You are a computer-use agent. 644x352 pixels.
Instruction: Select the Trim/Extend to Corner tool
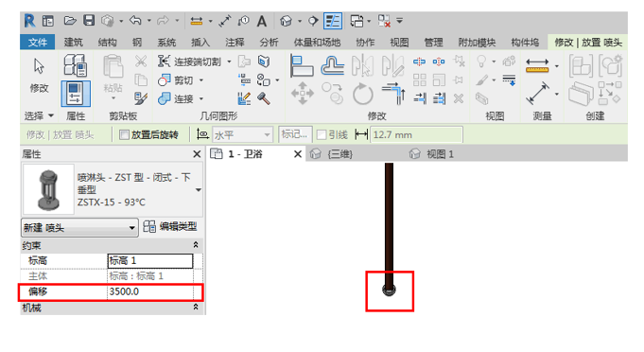pos(393,94)
